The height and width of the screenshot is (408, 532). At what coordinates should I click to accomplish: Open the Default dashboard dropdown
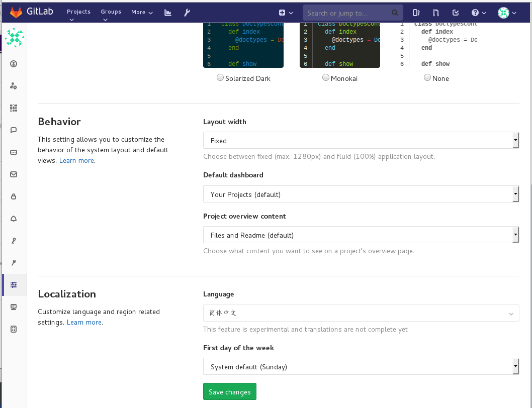click(x=361, y=194)
